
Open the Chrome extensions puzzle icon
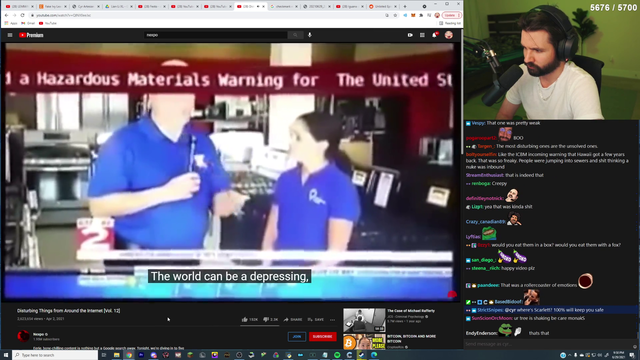pos(421,15)
